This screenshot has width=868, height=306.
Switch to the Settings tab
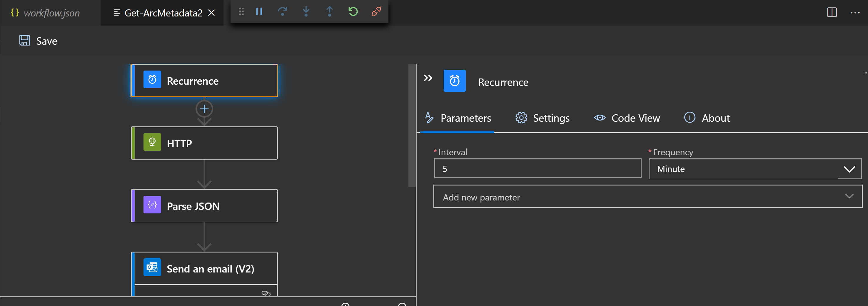tap(551, 118)
